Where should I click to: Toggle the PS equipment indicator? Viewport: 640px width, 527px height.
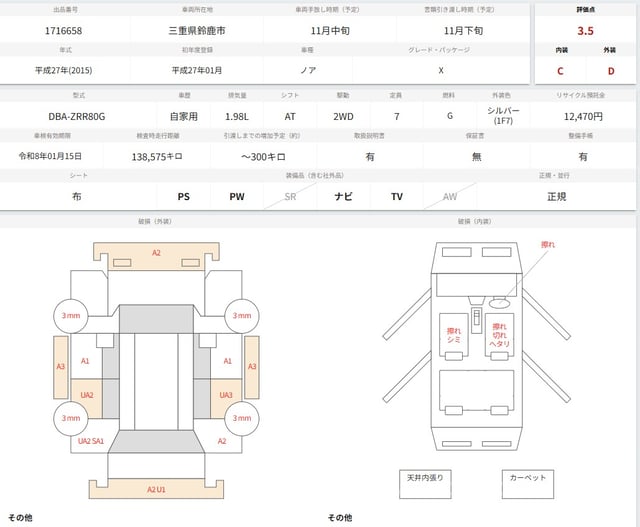click(x=183, y=197)
